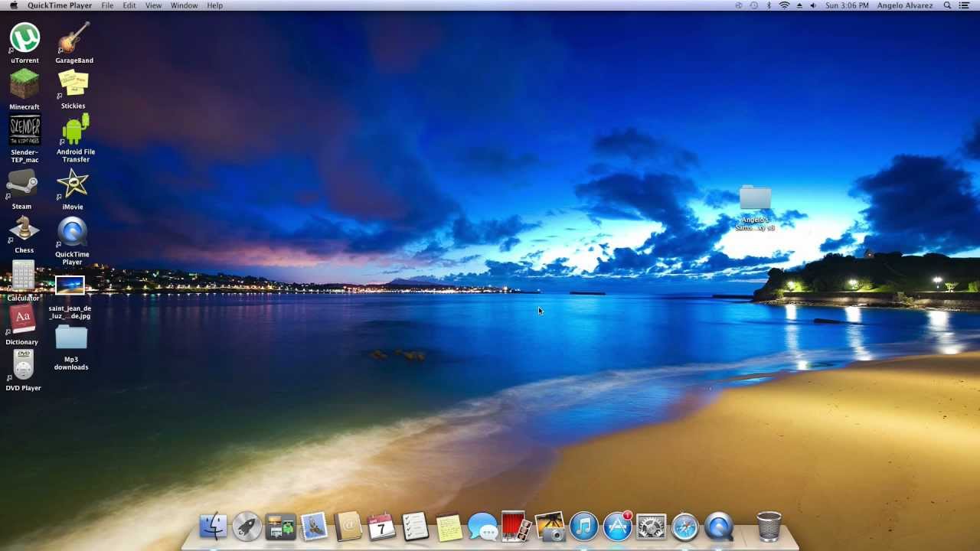Open Time Machine menu bar icon

pos(754,5)
